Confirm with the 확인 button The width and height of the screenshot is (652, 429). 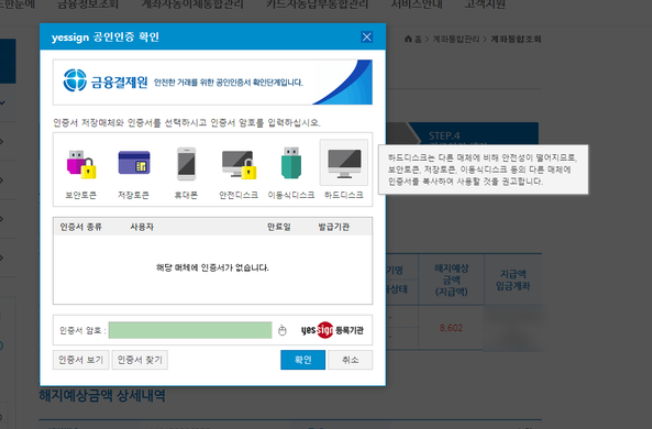(303, 360)
